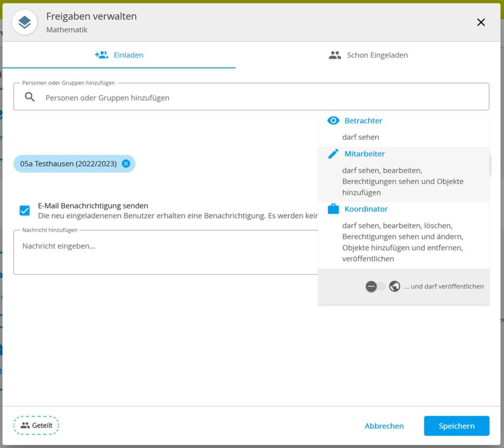Select the Betrachter role option
This screenshot has height=448, width=504.
pos(404,129)
